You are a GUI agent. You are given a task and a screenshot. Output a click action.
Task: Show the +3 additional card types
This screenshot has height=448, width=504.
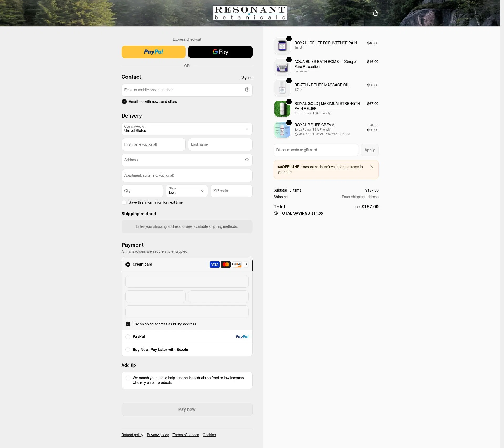coord(246,265)
